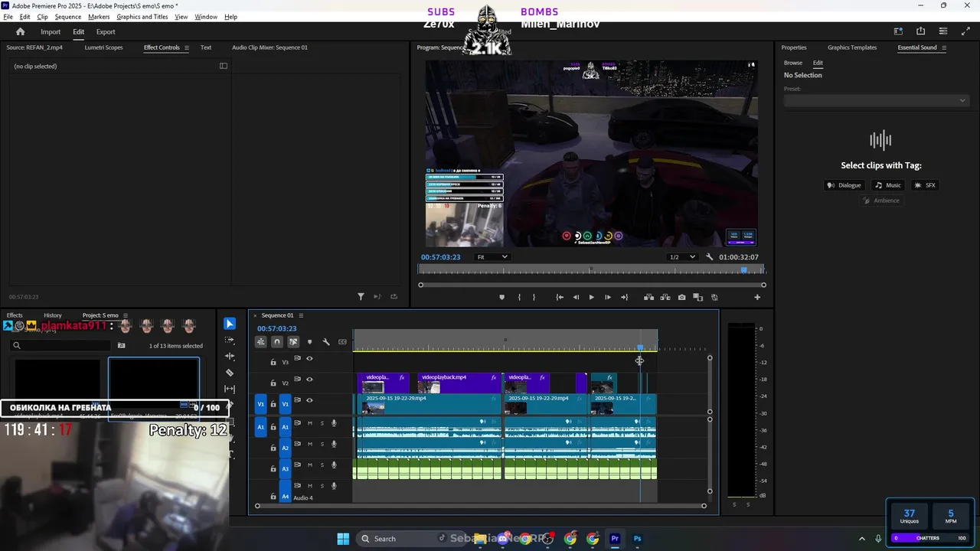Export frame with camera icon
This screenshot has height=551, width=980.
coord(681,297)
